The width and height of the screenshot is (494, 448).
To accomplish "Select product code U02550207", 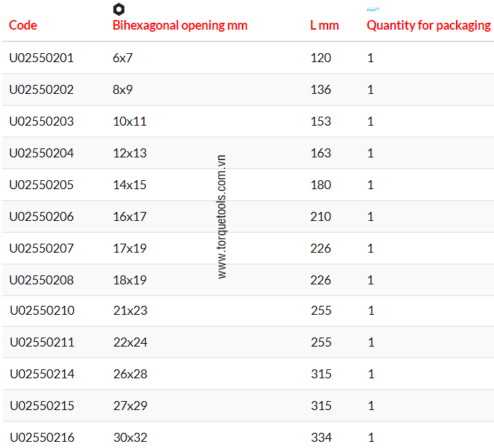I will [x=41, y=249].
